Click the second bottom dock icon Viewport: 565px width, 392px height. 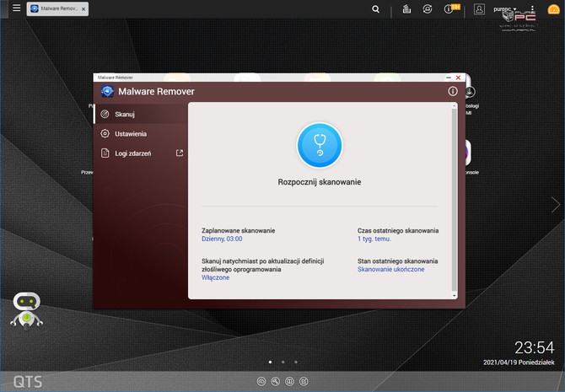tap(275, 381)
